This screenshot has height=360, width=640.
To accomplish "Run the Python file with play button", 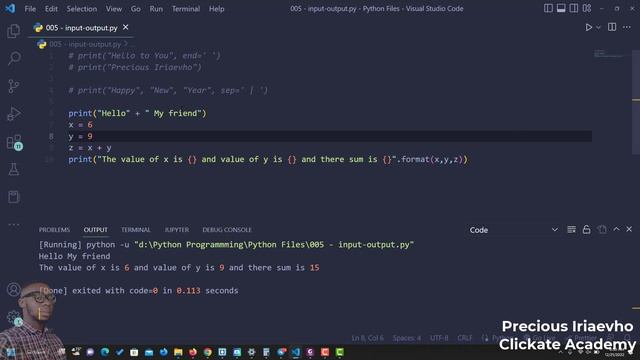I will click(x=589, y=27).
